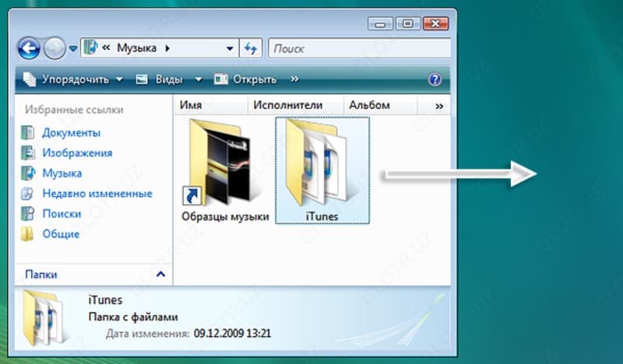Minimize the Explorer window
623x364 pixels.
pyautogui.click(x=380, y=24)
